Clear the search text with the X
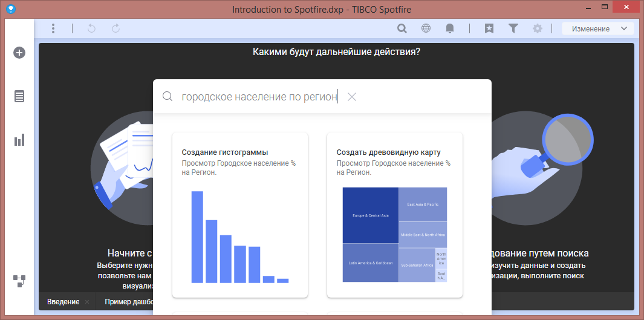 tap(351, 97)
